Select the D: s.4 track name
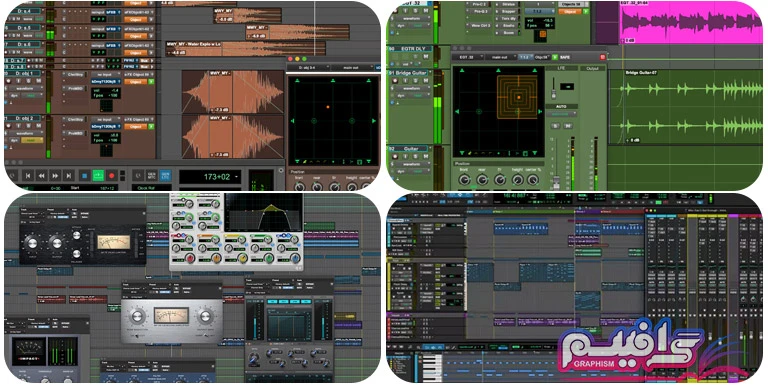The image size is (768, 386). (x=23, y=11)
